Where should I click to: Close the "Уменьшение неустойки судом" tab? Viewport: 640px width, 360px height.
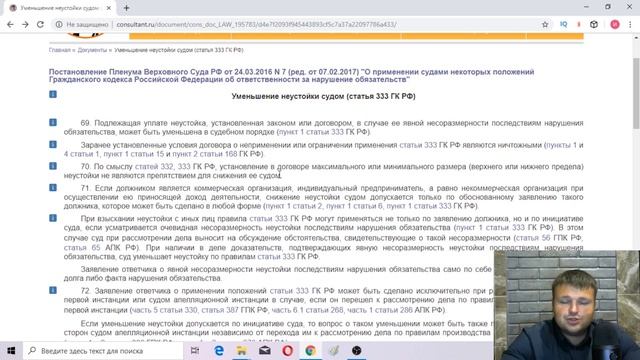[109, 8]
